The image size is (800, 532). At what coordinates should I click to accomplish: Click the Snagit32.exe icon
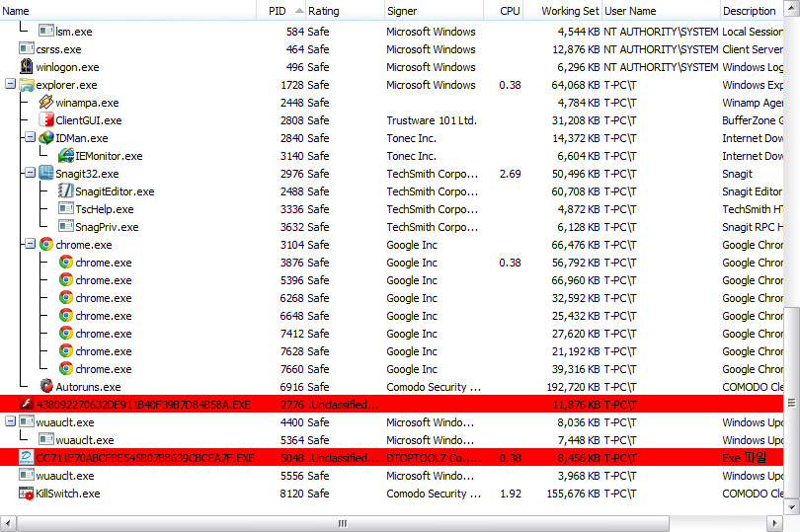pos(46,173)
